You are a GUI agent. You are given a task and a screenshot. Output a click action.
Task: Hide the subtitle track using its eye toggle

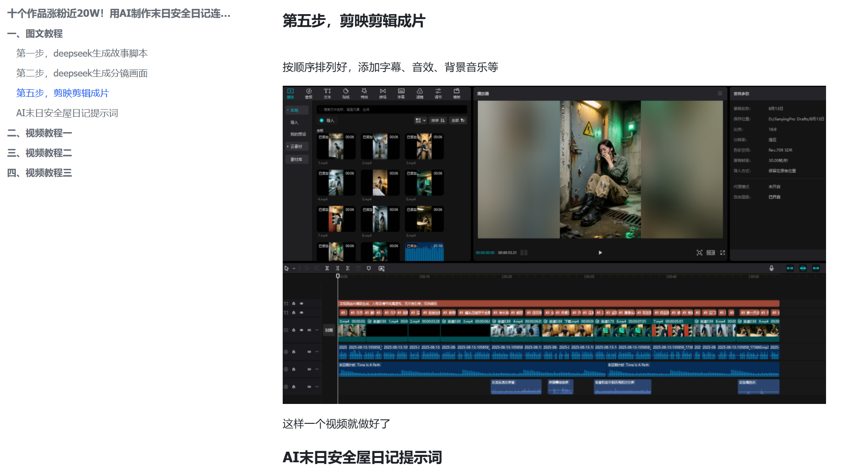pos(301,312)
